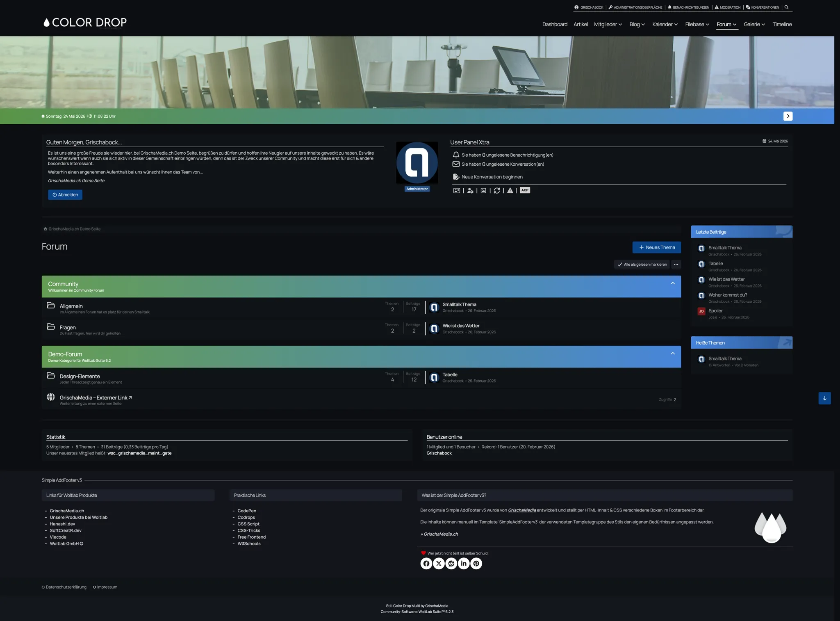Click the Abmelden button
This screenshot has width=840, height=621.
click(65, 195)
